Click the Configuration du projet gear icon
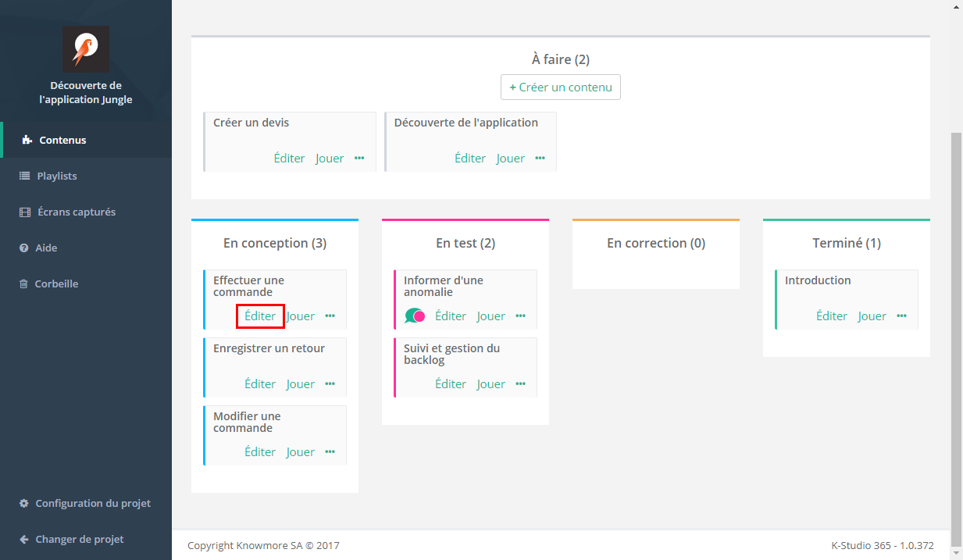This screenshot has height=560, width=963. [x=24, y=504]
